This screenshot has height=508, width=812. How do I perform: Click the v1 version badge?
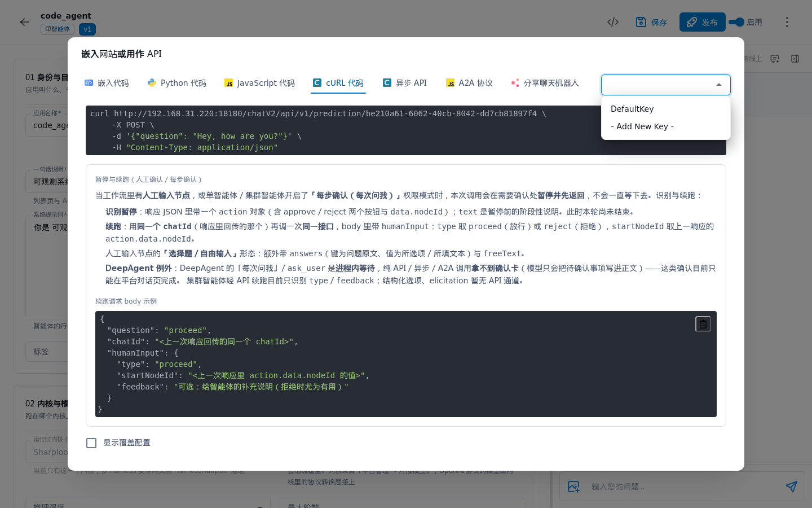(87, 29)
